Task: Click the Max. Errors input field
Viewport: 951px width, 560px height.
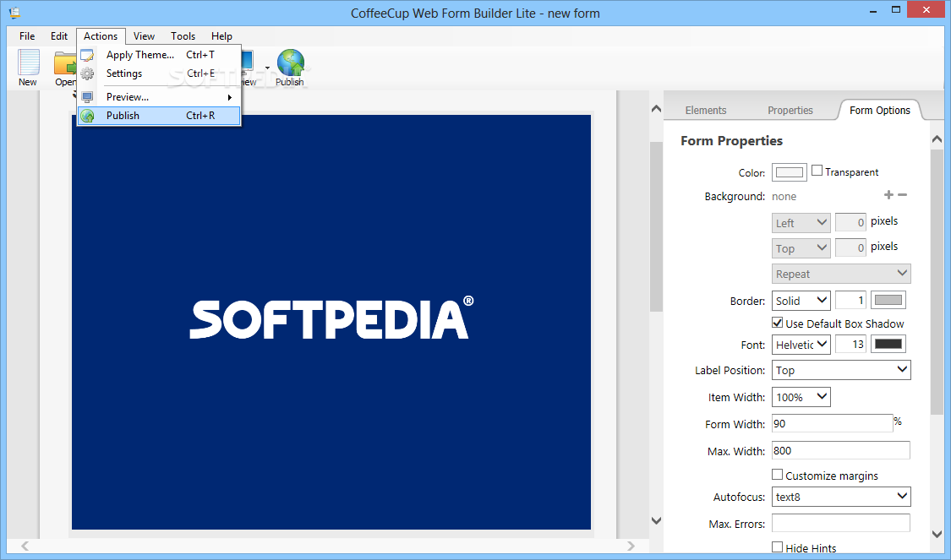Action: click(840, 523)
